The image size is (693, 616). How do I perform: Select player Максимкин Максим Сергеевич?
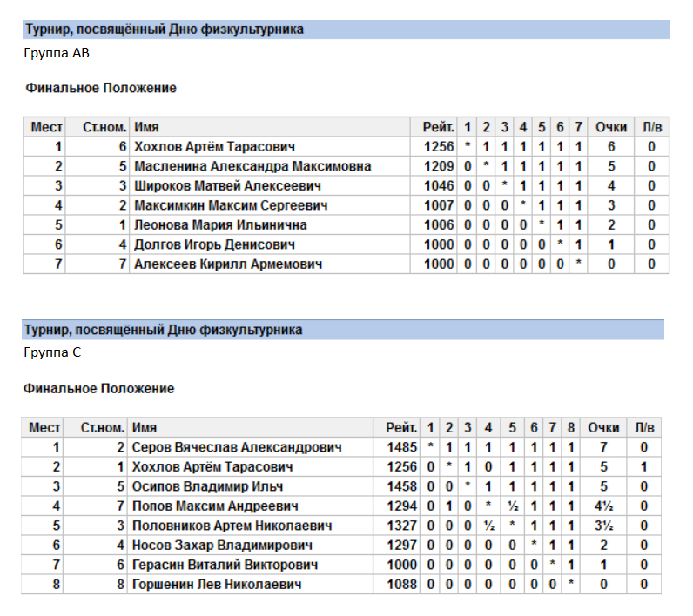[231, 205]
